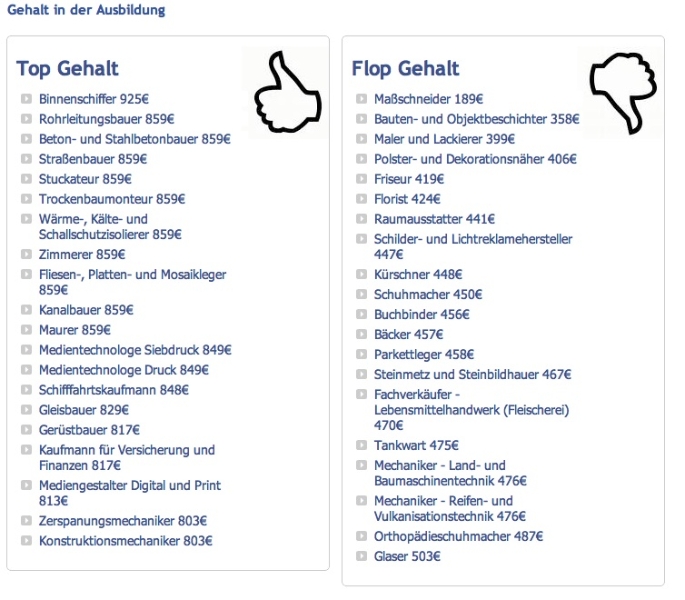Viewport: 685px width, 600px height.
Task: Click the arrow bullet next to Zimmerer
Action: point(26,254)
